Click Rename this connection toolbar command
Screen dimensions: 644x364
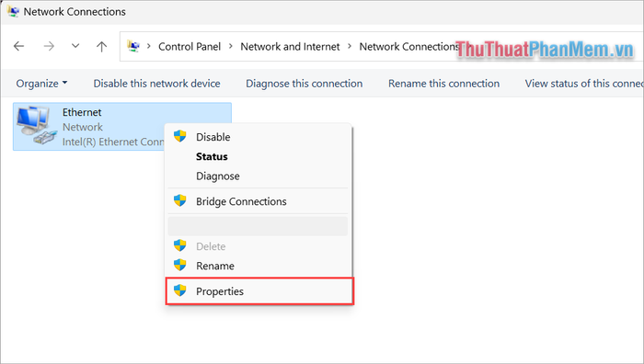[443, 84]
